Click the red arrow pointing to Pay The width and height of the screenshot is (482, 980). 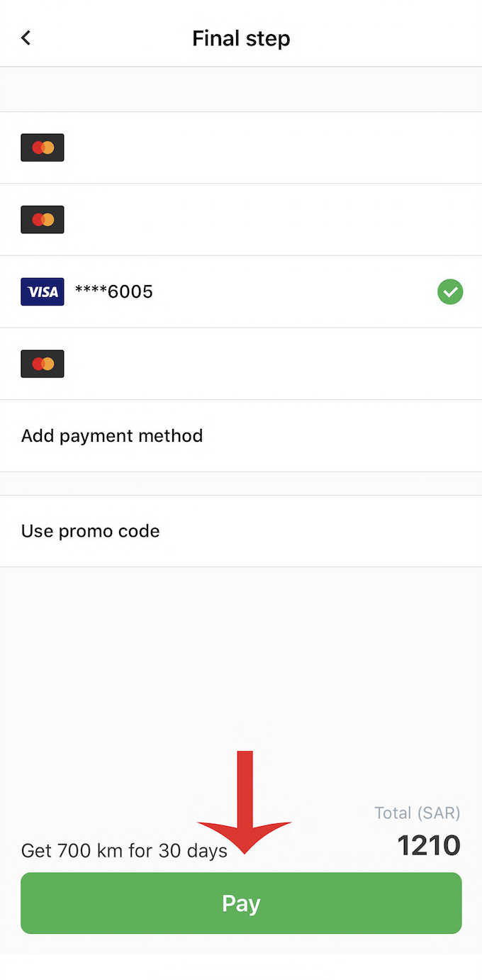(x=245, y=801)
